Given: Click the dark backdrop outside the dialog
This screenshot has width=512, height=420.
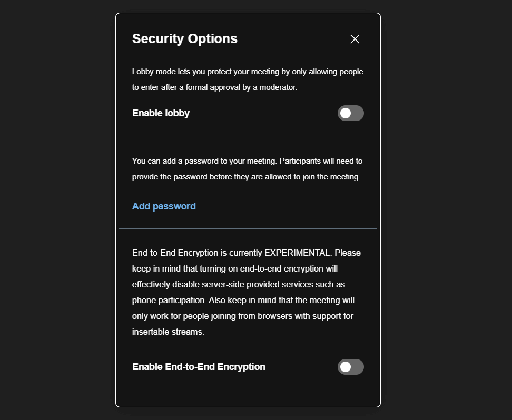Looking at the screenshot, I should [x=58, y=211].
